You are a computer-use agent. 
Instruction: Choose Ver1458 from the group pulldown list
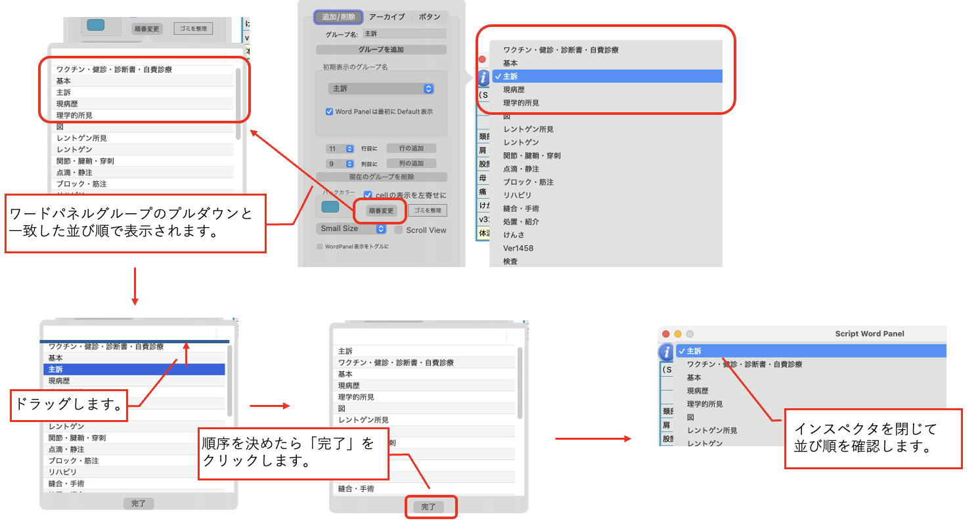(x=518, y=248)
